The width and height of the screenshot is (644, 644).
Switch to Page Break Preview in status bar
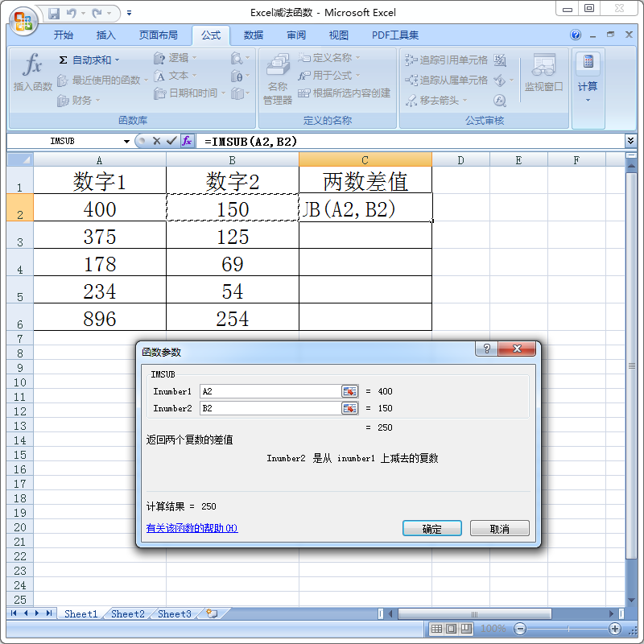[466, 629]
